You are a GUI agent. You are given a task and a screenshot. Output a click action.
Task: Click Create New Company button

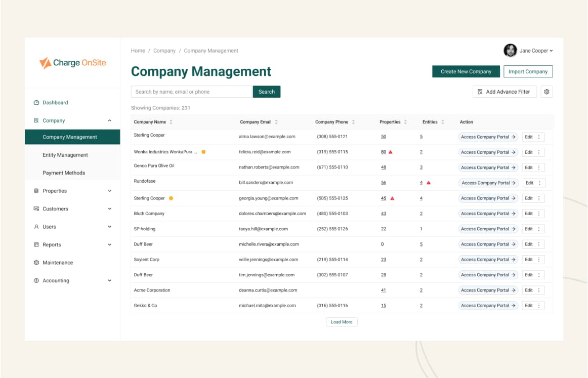466,71
